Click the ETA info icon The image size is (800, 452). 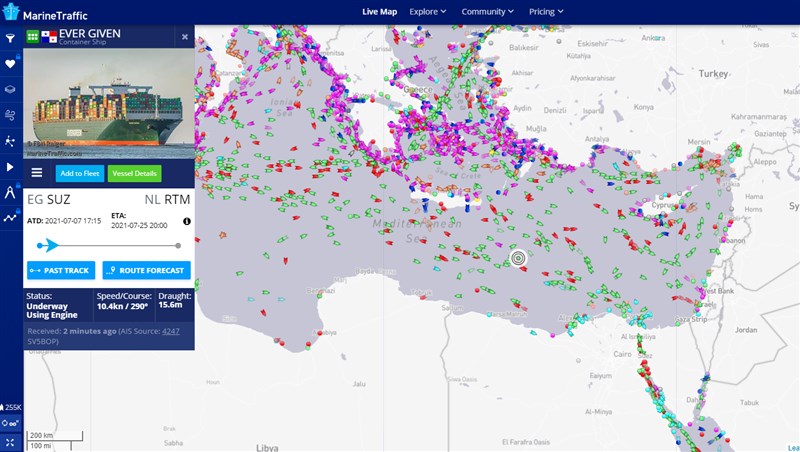[x=187, y=221]
